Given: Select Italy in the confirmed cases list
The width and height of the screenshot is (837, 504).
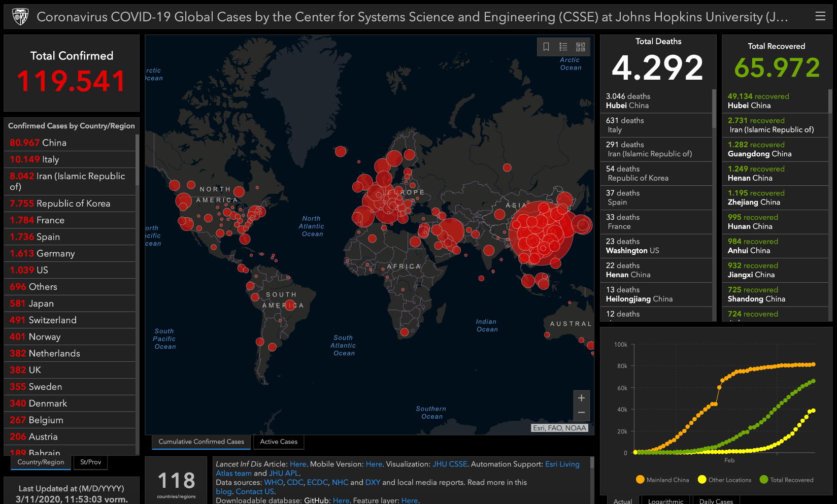Looking at the screenshot, I should click(x=50, y=159).
